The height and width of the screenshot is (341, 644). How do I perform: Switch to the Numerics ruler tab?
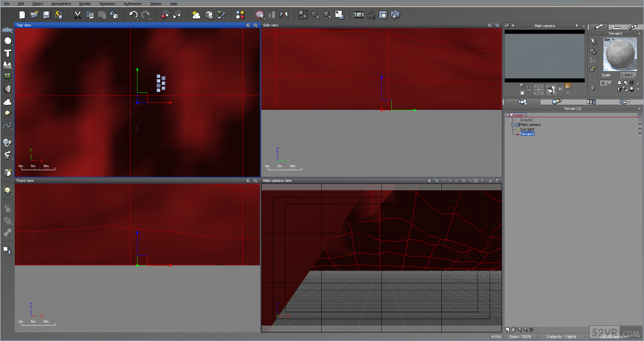point(616,27)
